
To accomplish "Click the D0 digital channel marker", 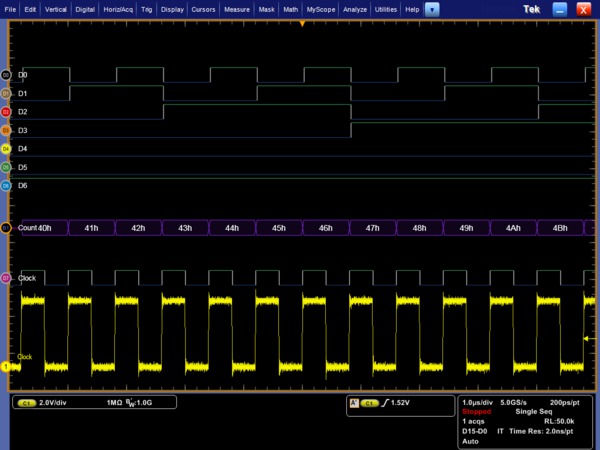I will pyautogui.click(x=6, y=75).
